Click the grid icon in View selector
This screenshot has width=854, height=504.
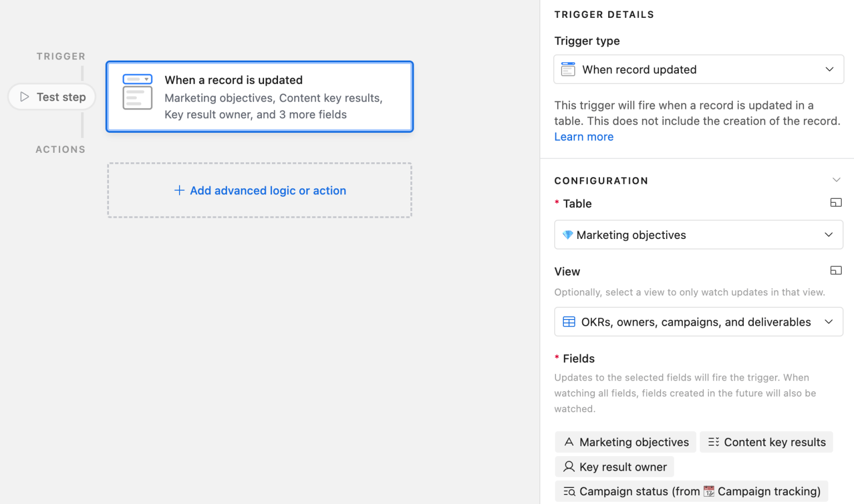point(569,322)
